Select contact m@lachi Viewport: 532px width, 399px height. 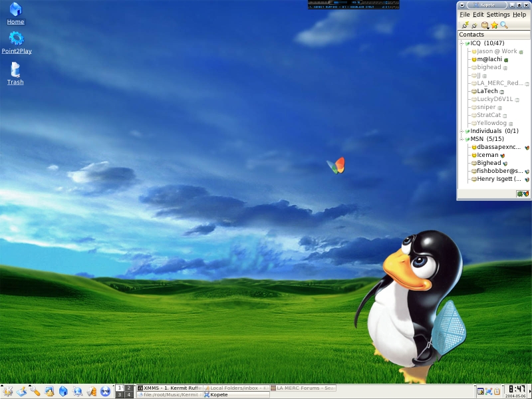pyautogui.click(x=489, y=59)
